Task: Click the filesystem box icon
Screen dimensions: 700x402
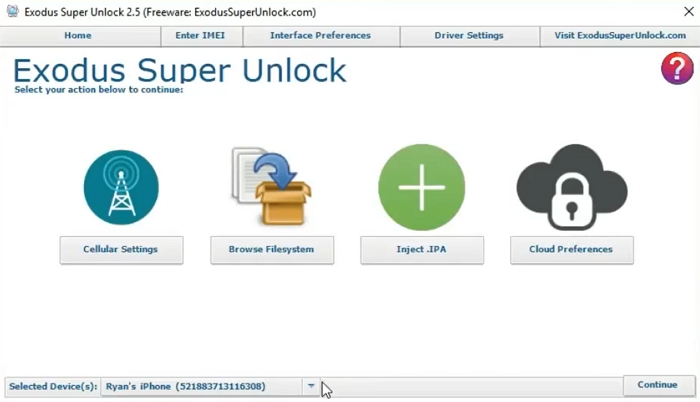Action: pos(271,186)
